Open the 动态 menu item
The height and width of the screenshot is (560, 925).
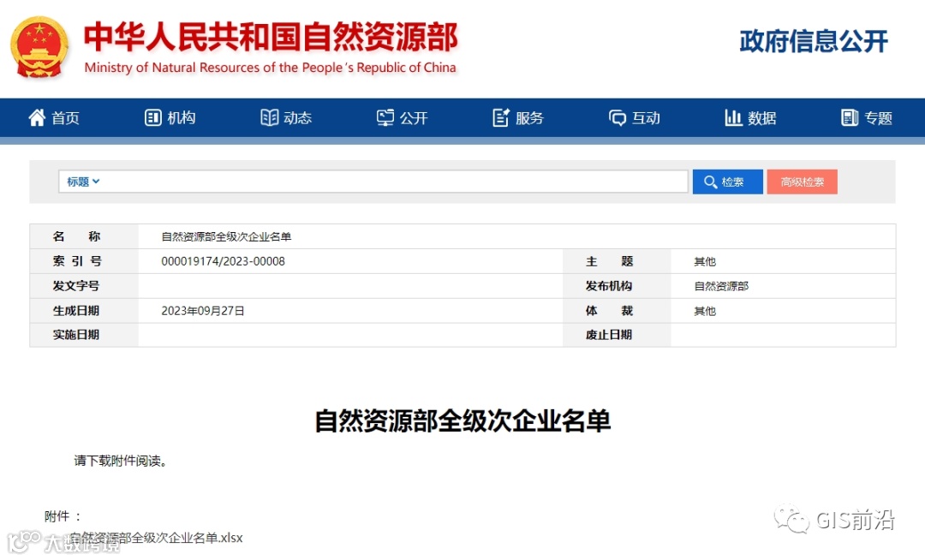click(286, 118)
